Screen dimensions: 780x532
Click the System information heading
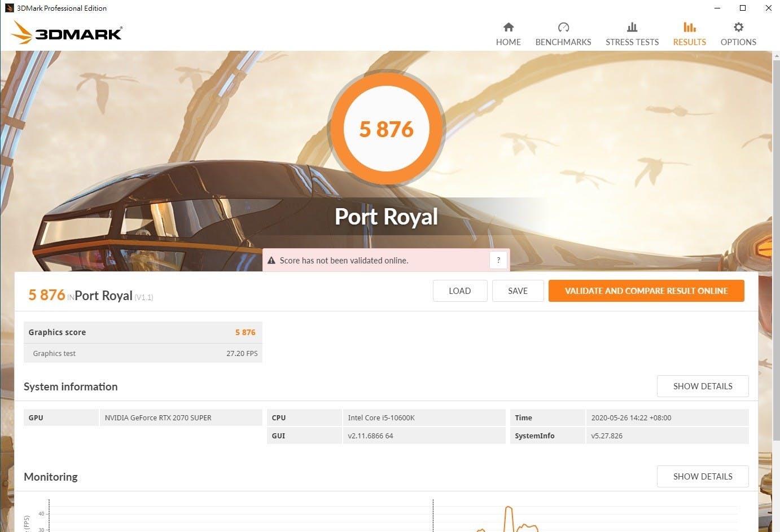71,386
